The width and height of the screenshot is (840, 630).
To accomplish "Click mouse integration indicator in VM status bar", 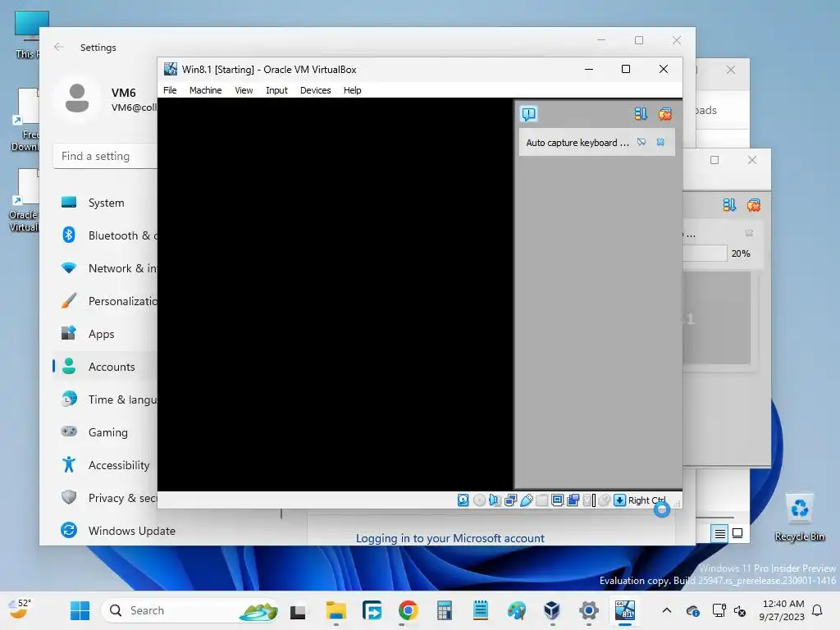I will coord(605,500).
